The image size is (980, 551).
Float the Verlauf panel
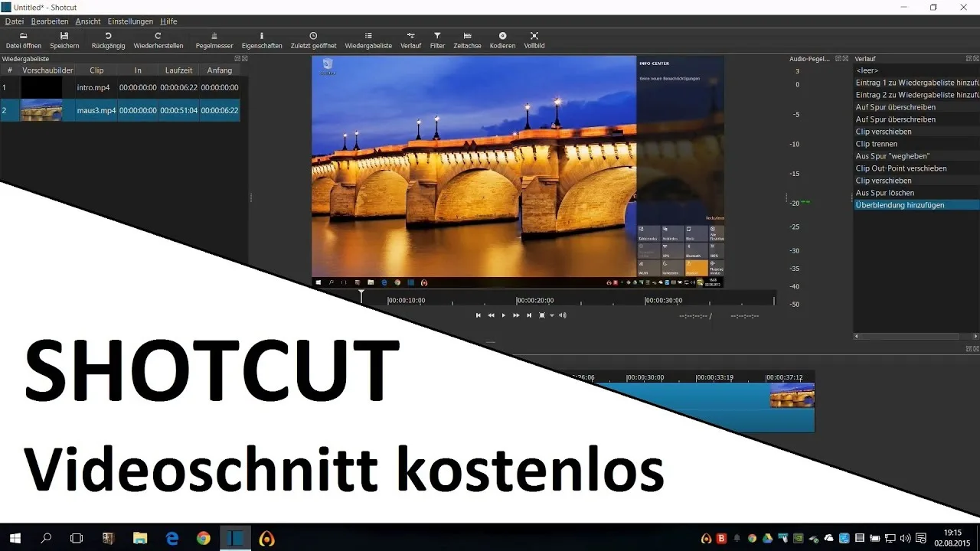[x=969, y=58]
